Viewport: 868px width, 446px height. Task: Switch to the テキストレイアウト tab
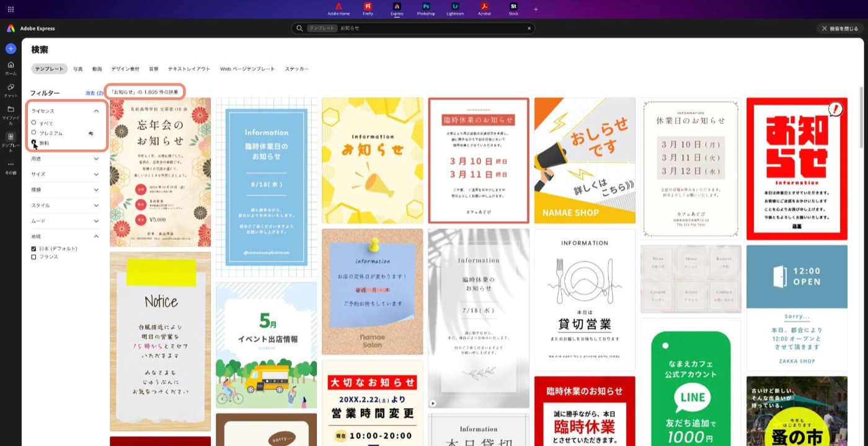click(189, 69)
